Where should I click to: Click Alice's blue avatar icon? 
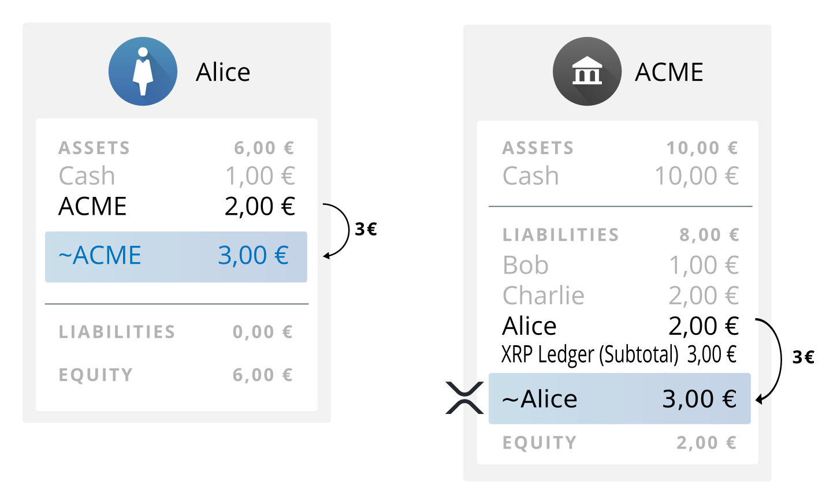click(x=143, y=72)
